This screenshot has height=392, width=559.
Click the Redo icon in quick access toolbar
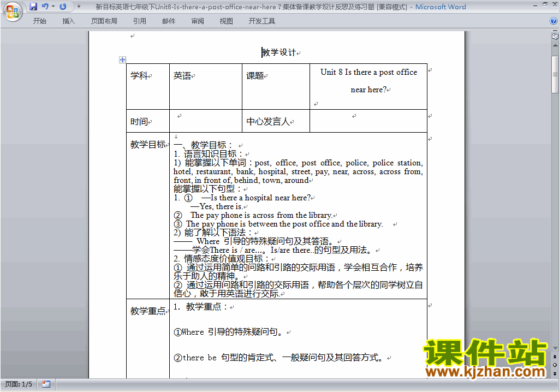click(x=63, y=7)
